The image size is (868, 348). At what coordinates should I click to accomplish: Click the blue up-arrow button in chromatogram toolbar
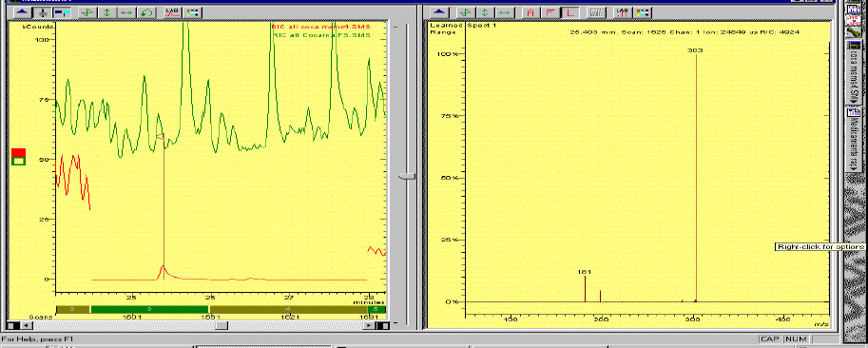click(x=22, y=11)
